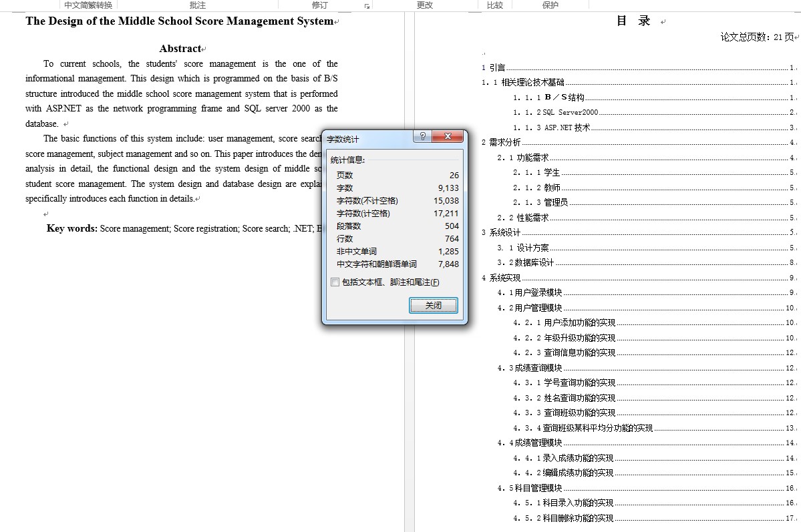801x532 pixels.
Task: Open TOC entry 科目删除功能的实现
Action: pos(654,519)
